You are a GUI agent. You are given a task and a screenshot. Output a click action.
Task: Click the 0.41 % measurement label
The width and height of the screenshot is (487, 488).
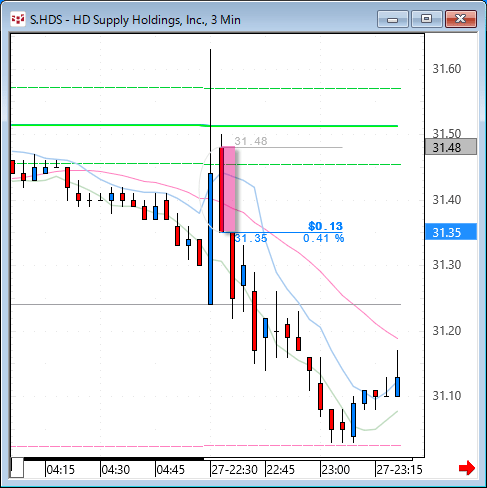coord(323,238)
